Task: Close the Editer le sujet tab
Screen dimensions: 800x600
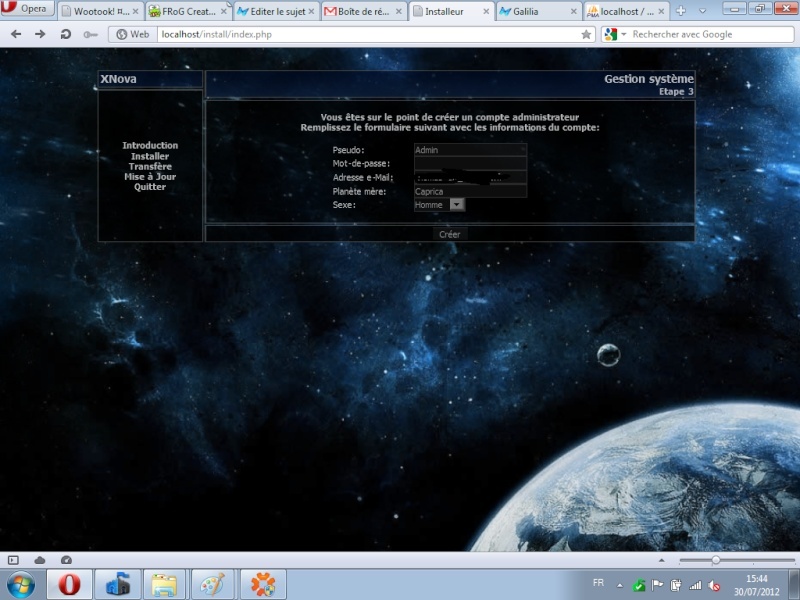Action: pyautogui.click(x=311, y=11)
